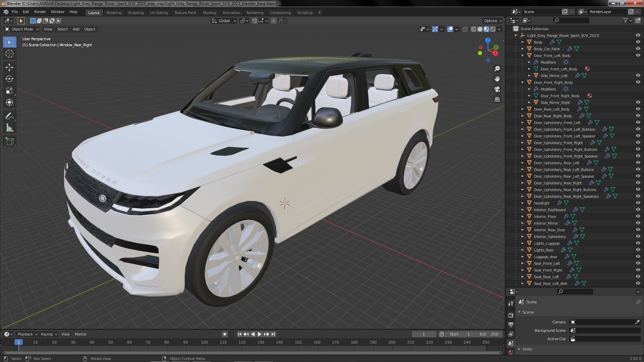Screen dimensions: 644x362
Task: Hide the Luggage_door object
Action: 638,256
